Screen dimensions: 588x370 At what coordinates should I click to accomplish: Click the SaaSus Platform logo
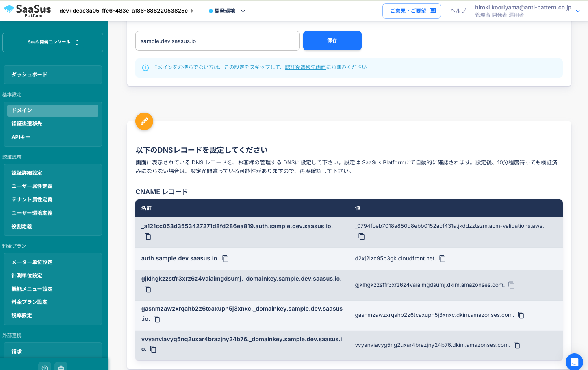[26, 10]
